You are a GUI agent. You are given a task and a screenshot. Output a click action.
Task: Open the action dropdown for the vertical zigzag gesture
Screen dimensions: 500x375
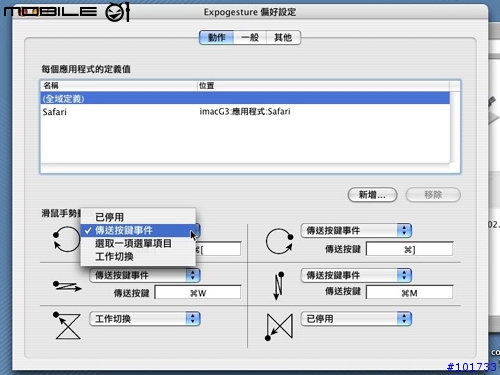pos(356,275)
